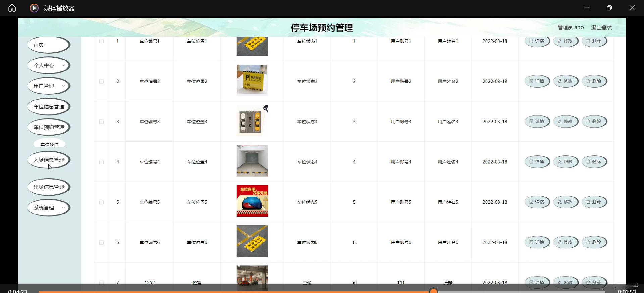
Task: Enable the checkbox for row 车位编号6
Action: point(102,242)
